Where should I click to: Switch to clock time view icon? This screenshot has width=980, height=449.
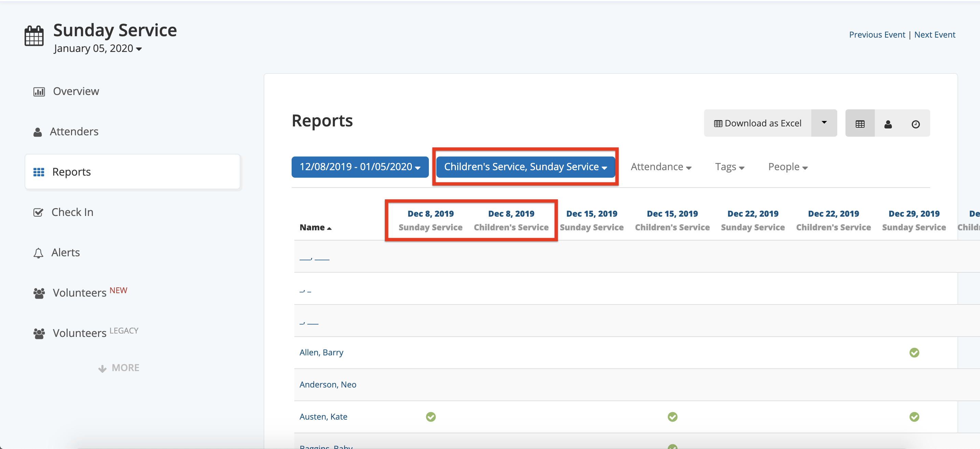click(x=915, y=124)
